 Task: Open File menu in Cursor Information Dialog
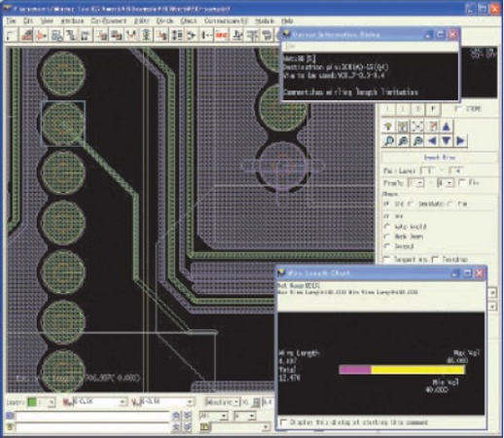(x=290, y=47)
